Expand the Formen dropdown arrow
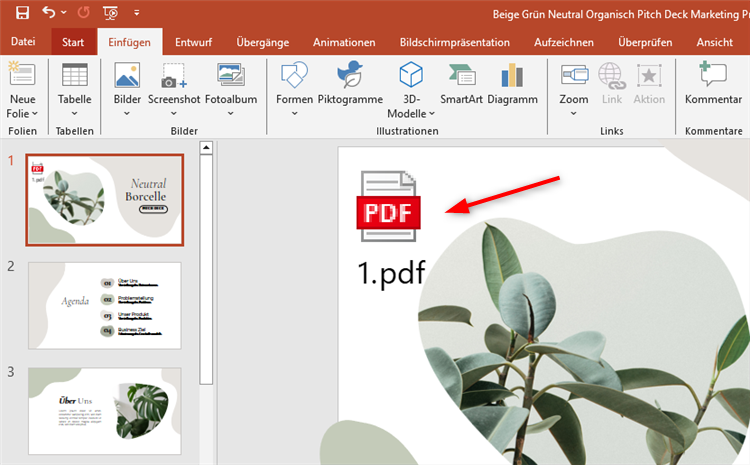The image size is (750, 465). pyautogui.click(x=295, y=113)
